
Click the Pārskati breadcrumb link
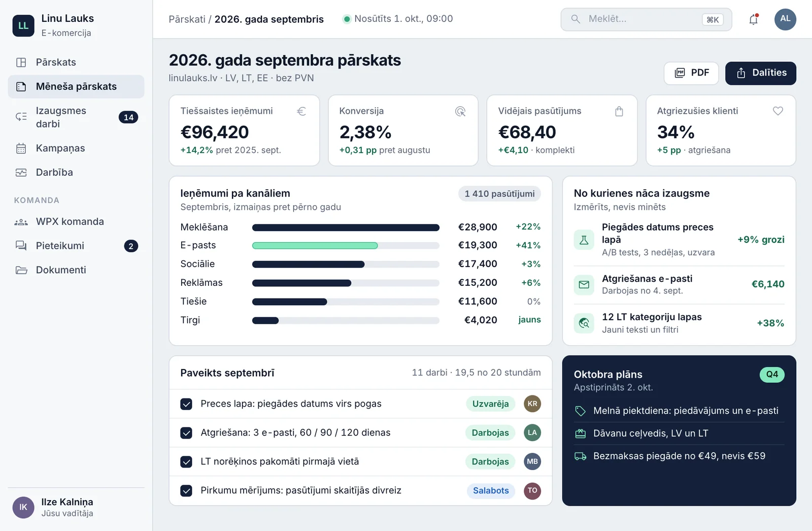[x=187, y=19]
